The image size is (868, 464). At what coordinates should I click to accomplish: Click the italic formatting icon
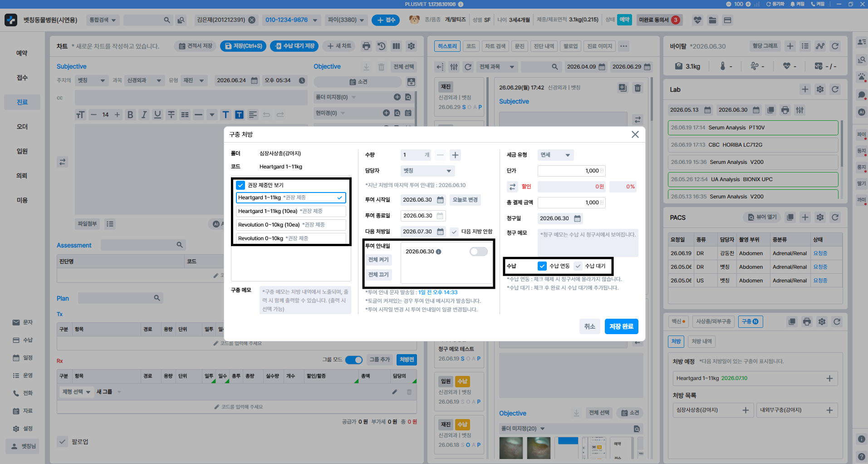(144, 114)
